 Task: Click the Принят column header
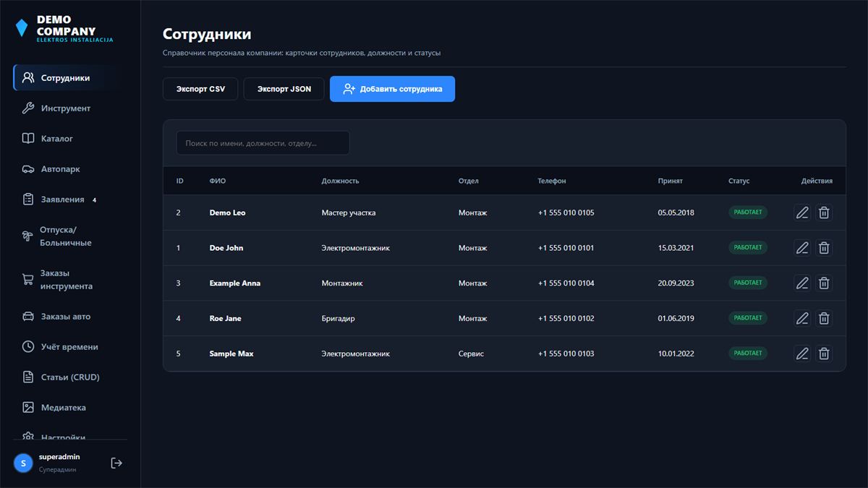[x=671, y=181]
